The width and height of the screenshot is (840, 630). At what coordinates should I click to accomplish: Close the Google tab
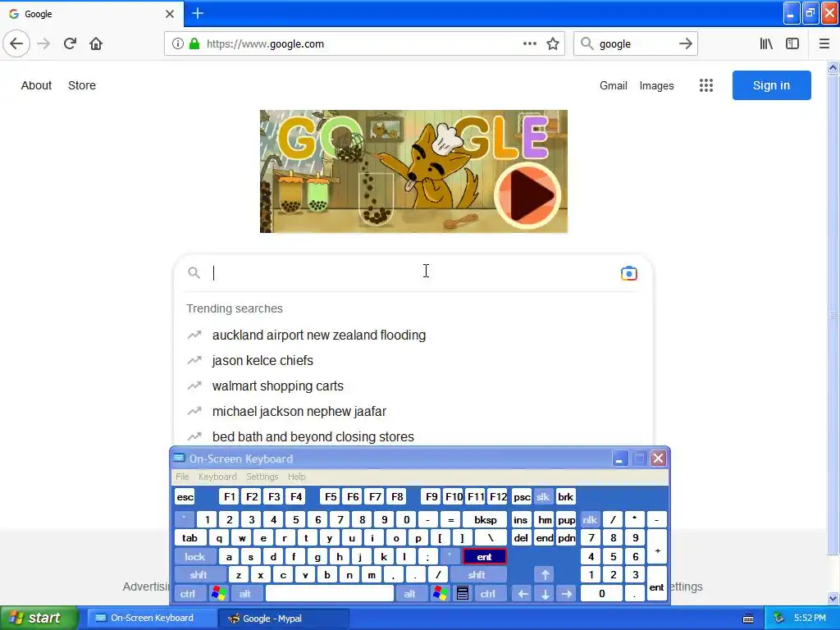pos(169,14)
